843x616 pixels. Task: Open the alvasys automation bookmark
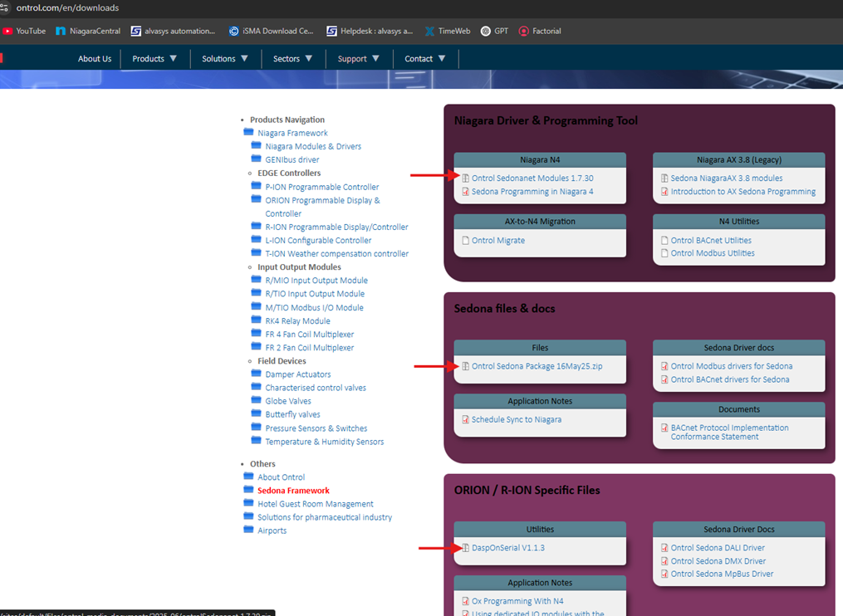tap(173, 32)
